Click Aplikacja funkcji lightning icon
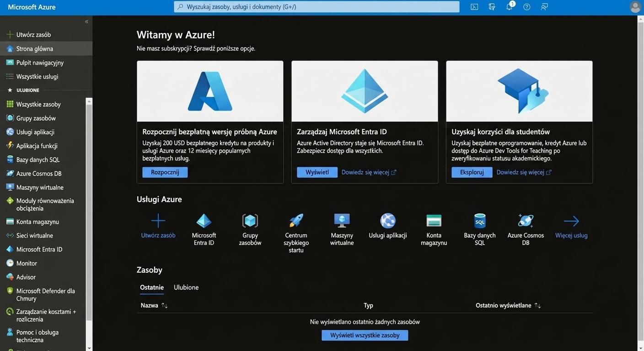Viewport: 644px width, 351px height. (x=10, y=146)
